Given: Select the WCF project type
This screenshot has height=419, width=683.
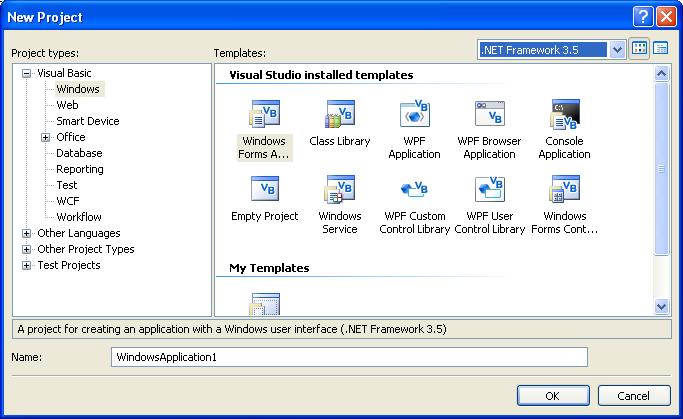Looking at the screenshot, I should click(x=68, y=201).
